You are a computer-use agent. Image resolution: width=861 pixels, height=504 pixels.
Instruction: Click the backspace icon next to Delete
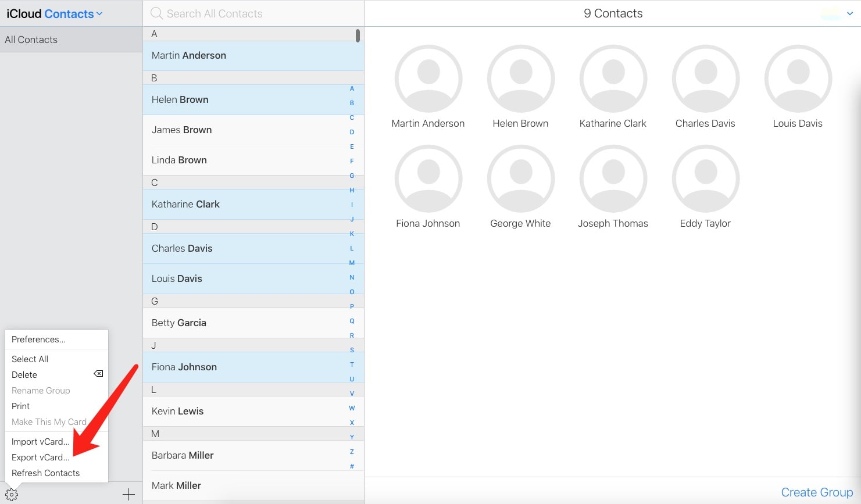pos(98,374)
